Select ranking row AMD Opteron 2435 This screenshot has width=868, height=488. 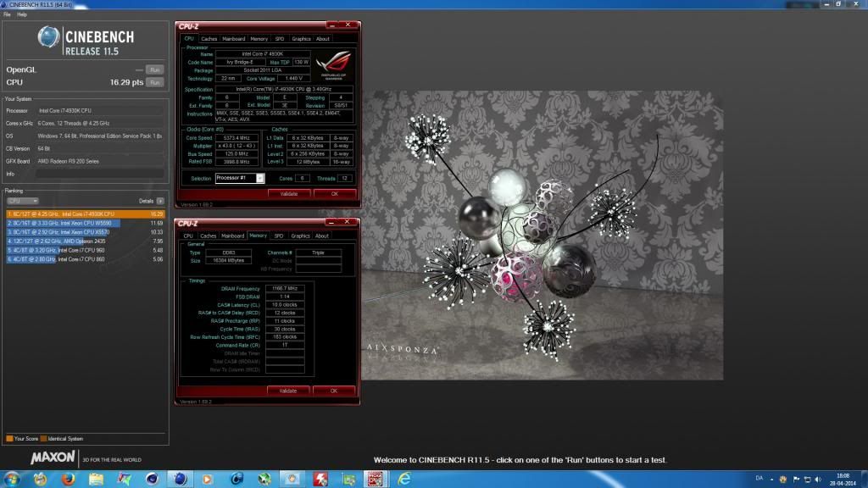tap(86, 241)
